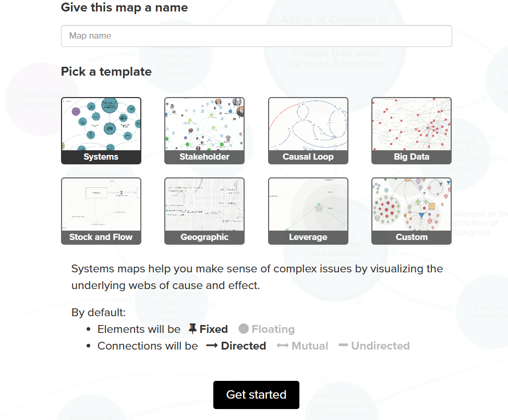Choose the Stakeholder template

point(204,130)
